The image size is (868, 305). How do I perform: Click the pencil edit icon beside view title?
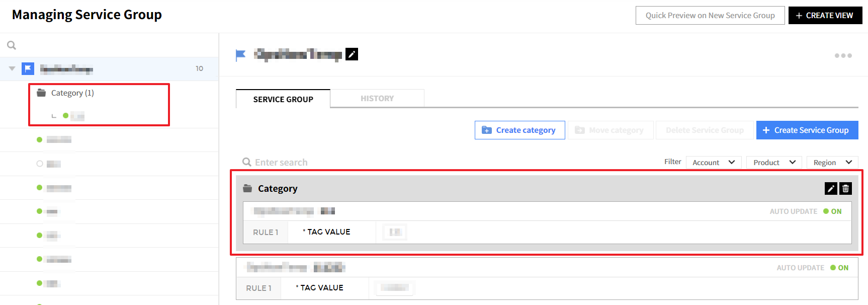pos(352,54)
